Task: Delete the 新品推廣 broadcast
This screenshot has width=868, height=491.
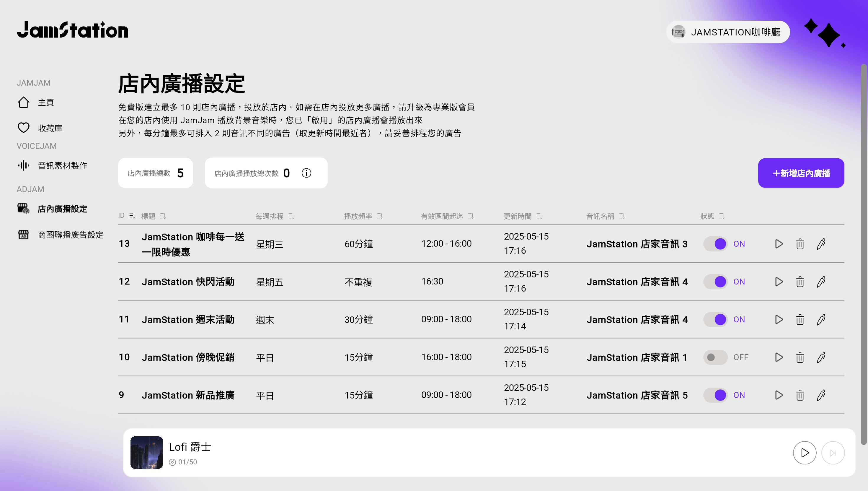Action: click(800, 395)
